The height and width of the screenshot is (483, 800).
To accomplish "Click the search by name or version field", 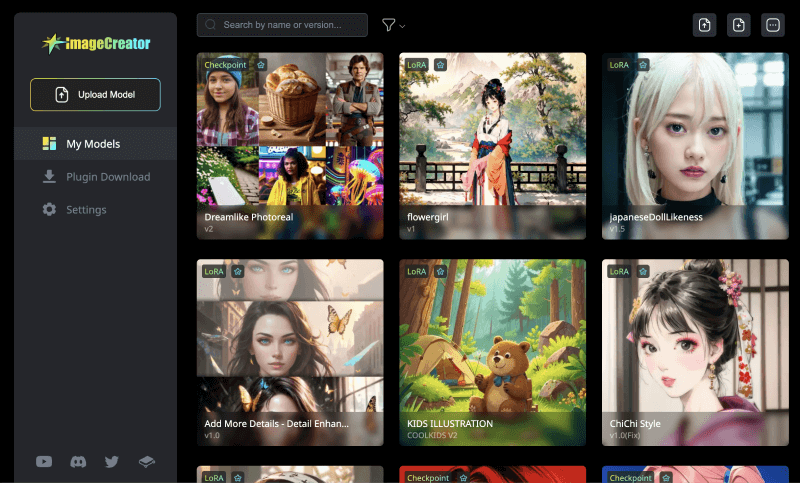I will point(292,25).
